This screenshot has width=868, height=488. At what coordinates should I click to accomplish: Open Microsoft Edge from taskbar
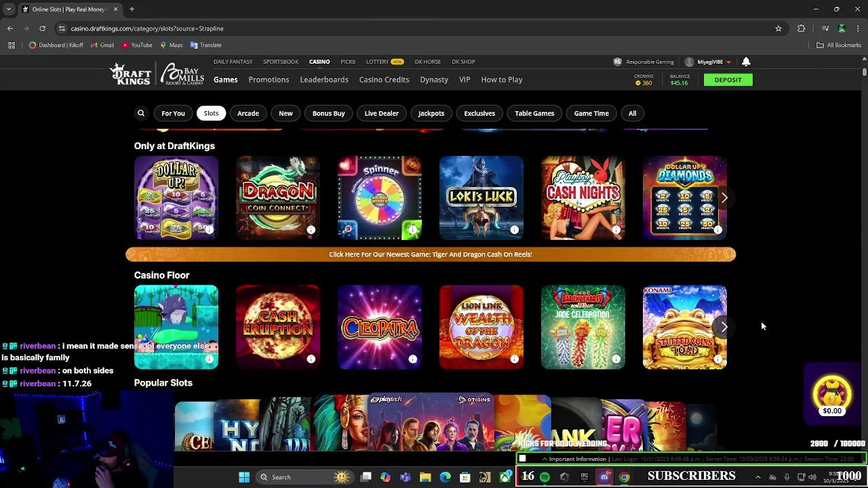(445, 477)
